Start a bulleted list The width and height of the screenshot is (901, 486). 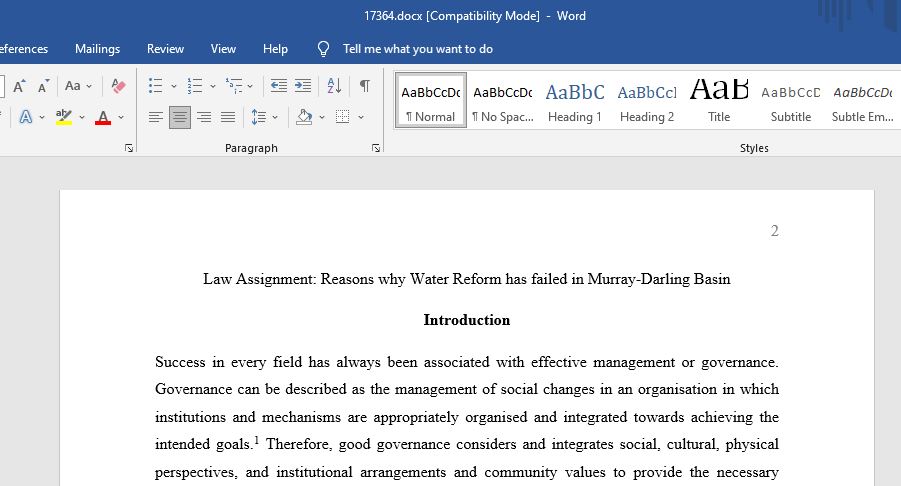coord(156,86)
